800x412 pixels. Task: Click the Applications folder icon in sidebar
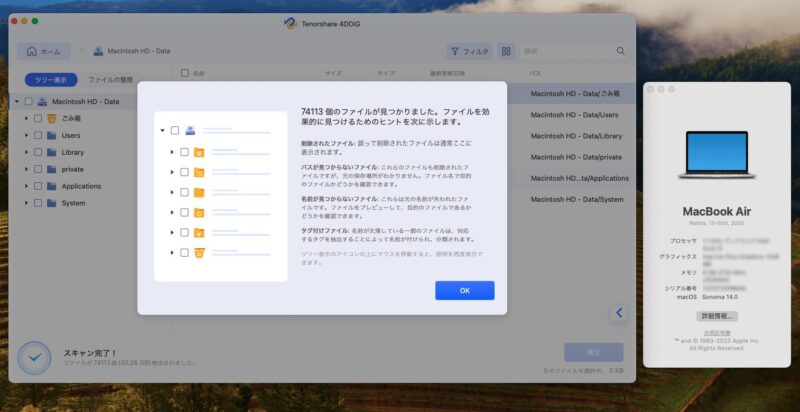52,186
